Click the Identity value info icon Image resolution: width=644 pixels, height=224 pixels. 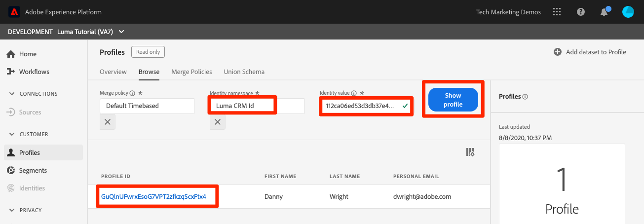(354, 93)
